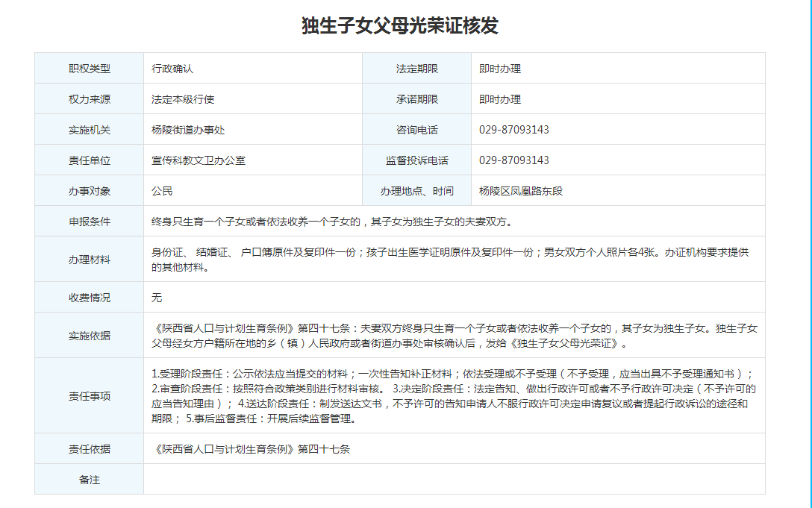Click the 收费情况 label cell
Screen dimensions: 812x508
[89, 298]
